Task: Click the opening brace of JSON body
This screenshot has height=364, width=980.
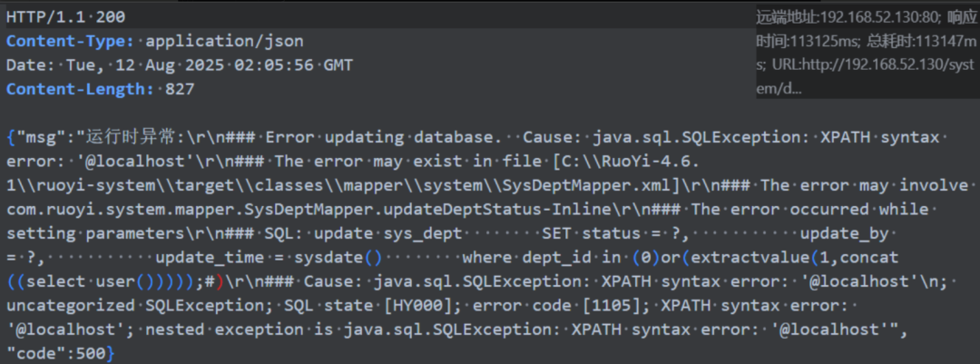Action: click(11, 137)
